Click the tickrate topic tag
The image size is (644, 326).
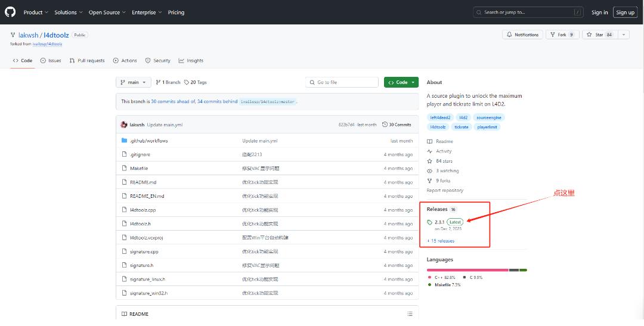click(x=461, y=127)
